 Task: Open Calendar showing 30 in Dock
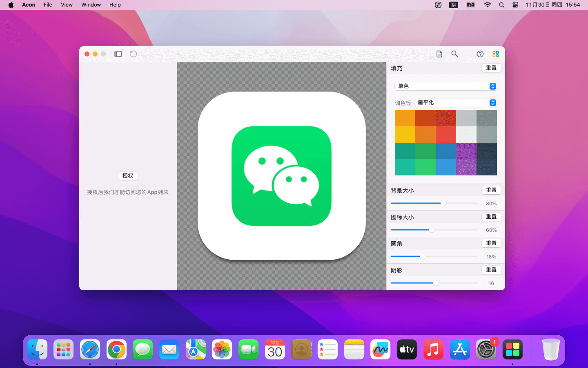tap(275, 350)
